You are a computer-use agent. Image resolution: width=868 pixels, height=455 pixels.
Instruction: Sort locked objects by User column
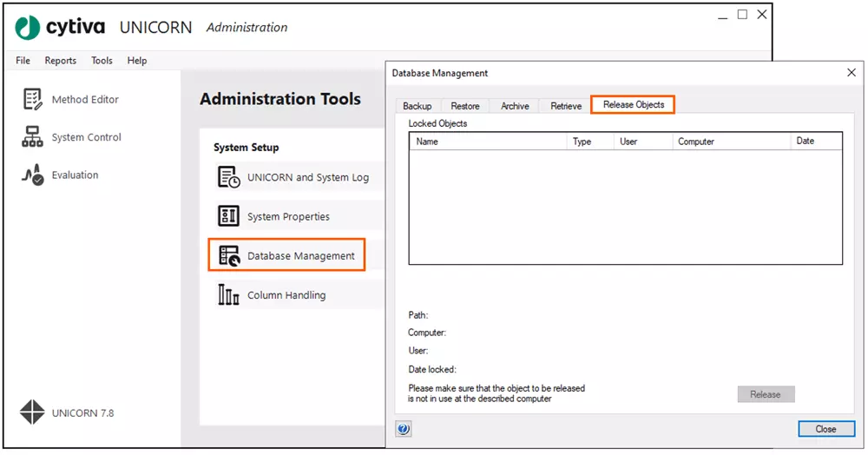(x=642, y=142)
